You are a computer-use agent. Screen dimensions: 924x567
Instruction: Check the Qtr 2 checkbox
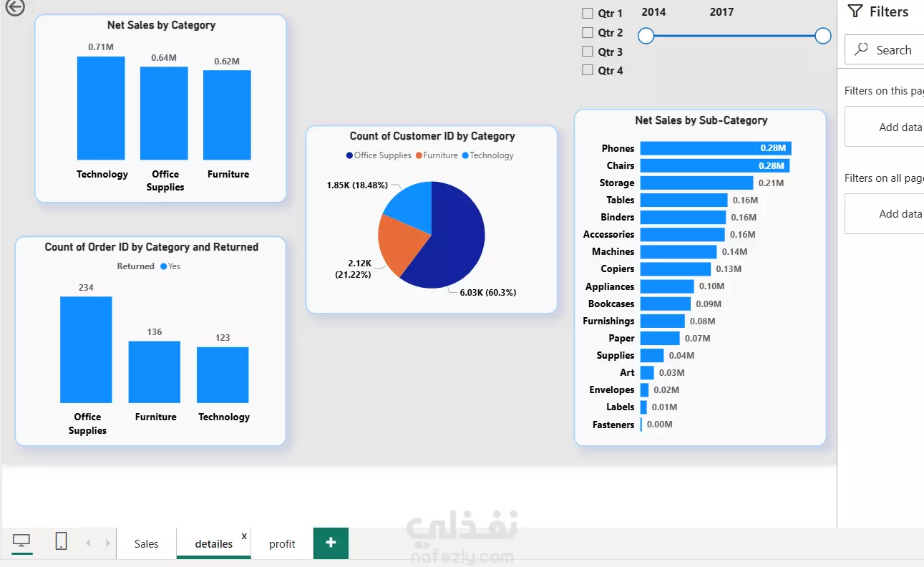click(588, 33)
